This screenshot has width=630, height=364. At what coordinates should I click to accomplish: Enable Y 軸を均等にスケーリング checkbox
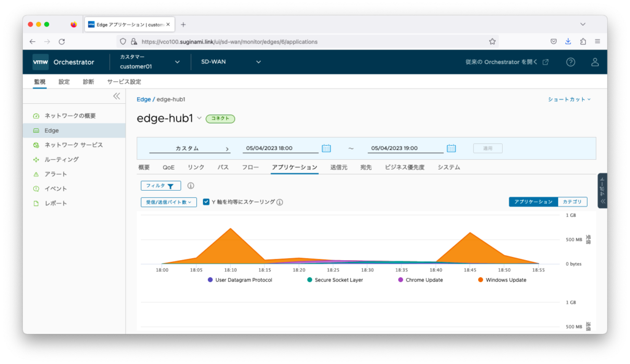[206, 202]
